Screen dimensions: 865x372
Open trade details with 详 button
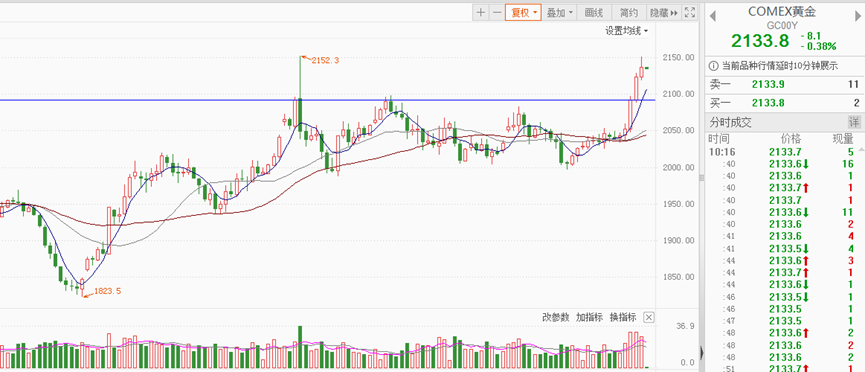[854, 122]
